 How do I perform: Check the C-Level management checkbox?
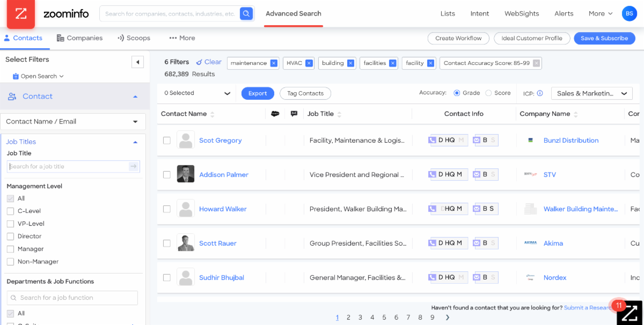(x=9, y=211)
